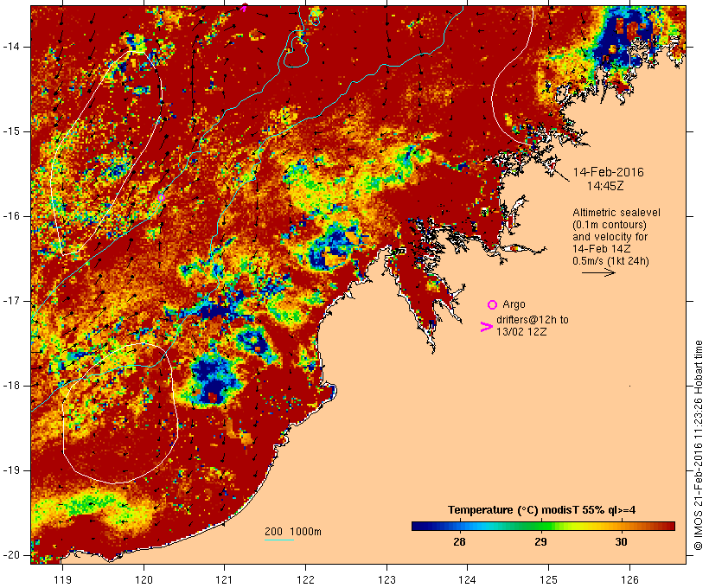Click the '0.5m/s (1kt 24h)' velocity label
Image resolution: width=709 pixels, height=588 pixels.
[x=610, y=261]
